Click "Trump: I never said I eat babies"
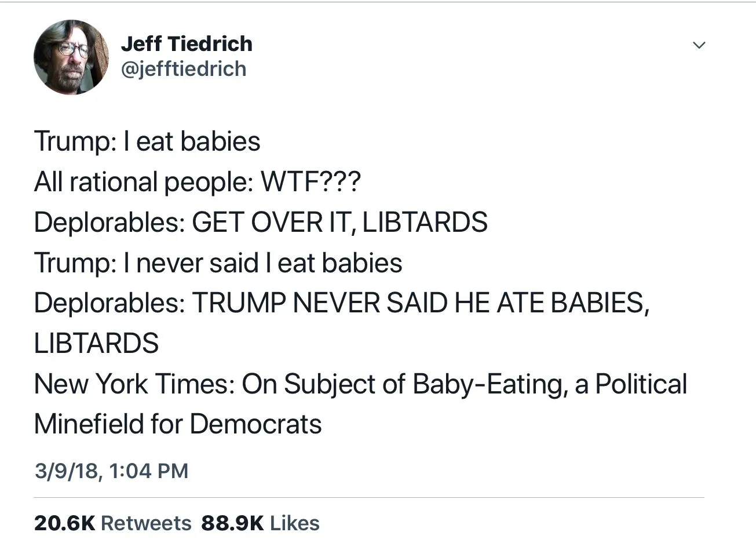The height and width of the screenshot is (543, 756). click(x=218, y=263)
